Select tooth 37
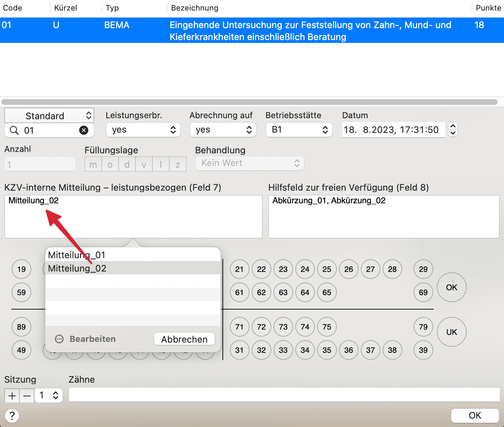Screen dimensions: 504x427 pyautogui.click(x=371, y=350)
